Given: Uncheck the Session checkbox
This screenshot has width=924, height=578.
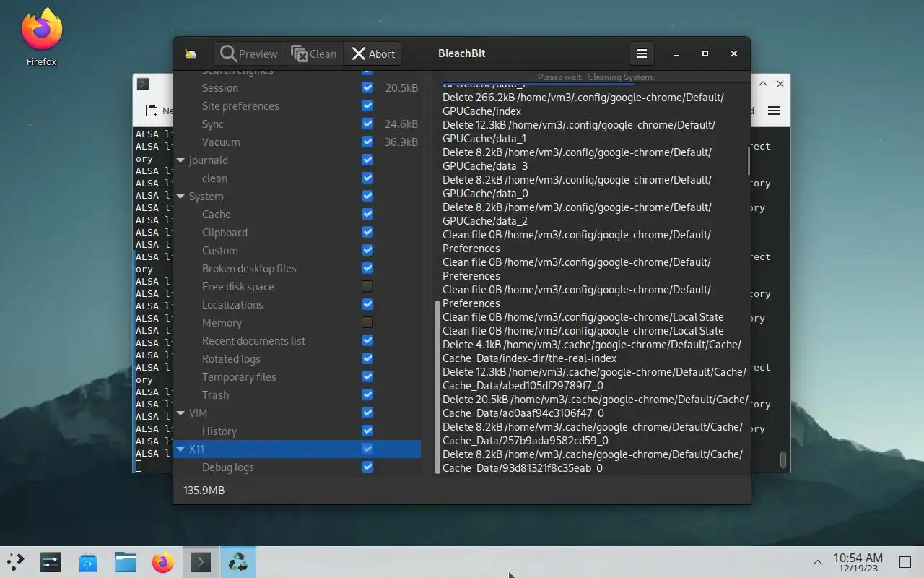Looking at the screenshot, I should [x=367, y=87].
